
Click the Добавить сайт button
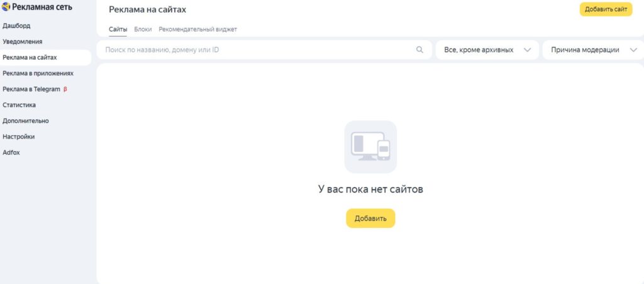click(x=606, y=9)
